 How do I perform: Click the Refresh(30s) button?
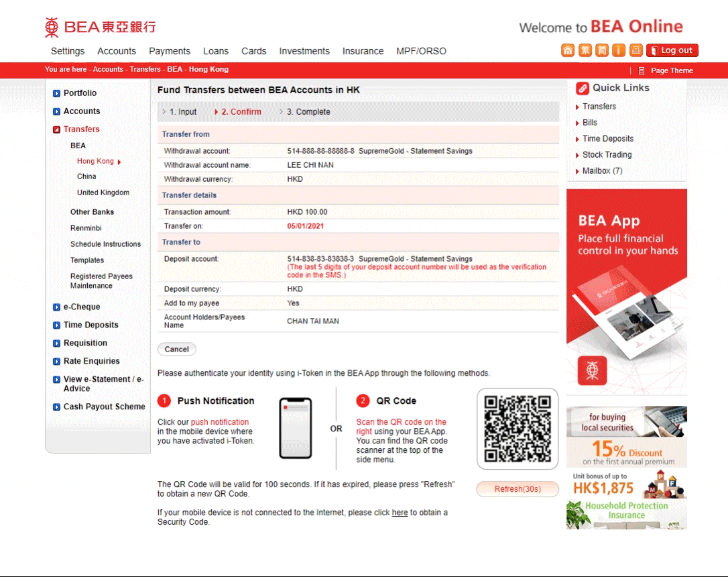(518, 489)
